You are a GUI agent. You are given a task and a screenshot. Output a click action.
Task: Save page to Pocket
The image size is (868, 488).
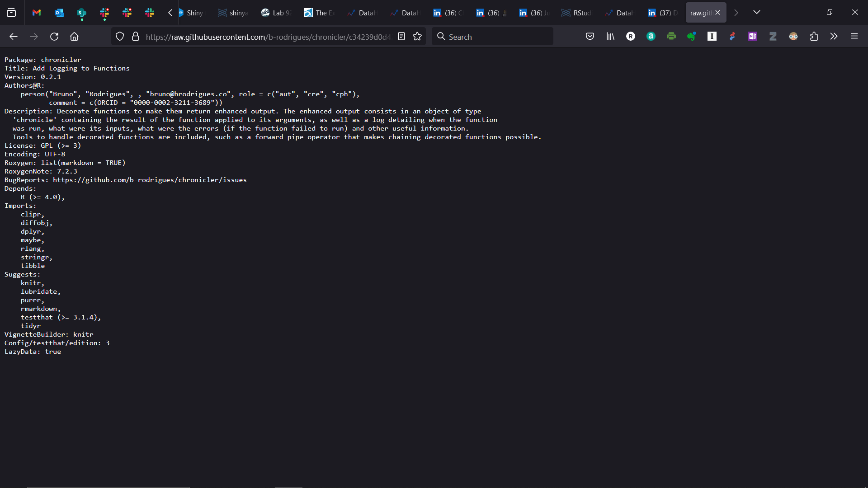[590, 37]
